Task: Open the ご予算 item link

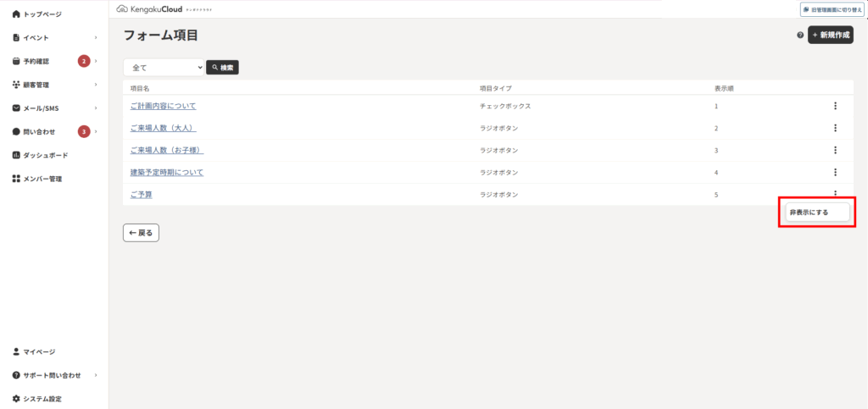Action: (x=142, y=195)
